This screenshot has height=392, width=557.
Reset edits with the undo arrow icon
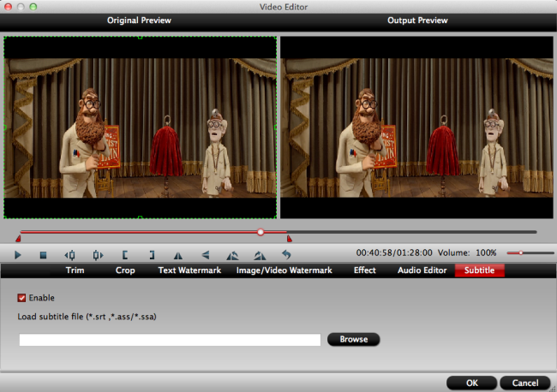pos(286,255)
